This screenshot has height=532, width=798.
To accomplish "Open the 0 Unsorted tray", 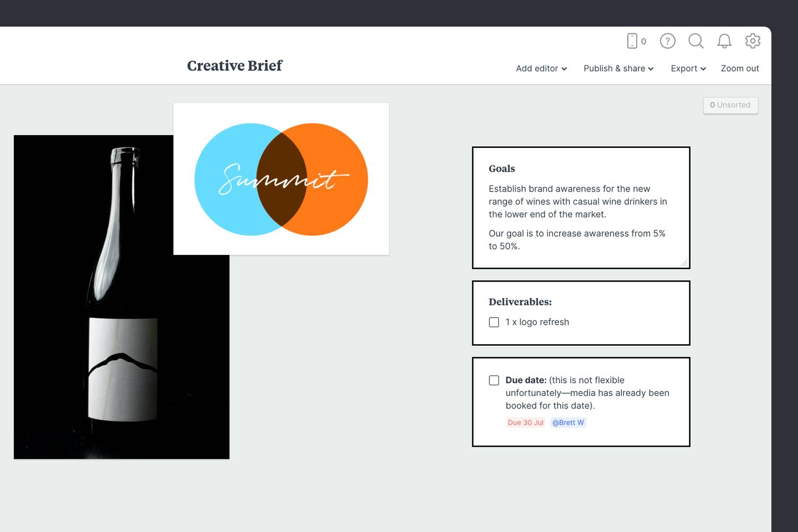I will (730, 105).
